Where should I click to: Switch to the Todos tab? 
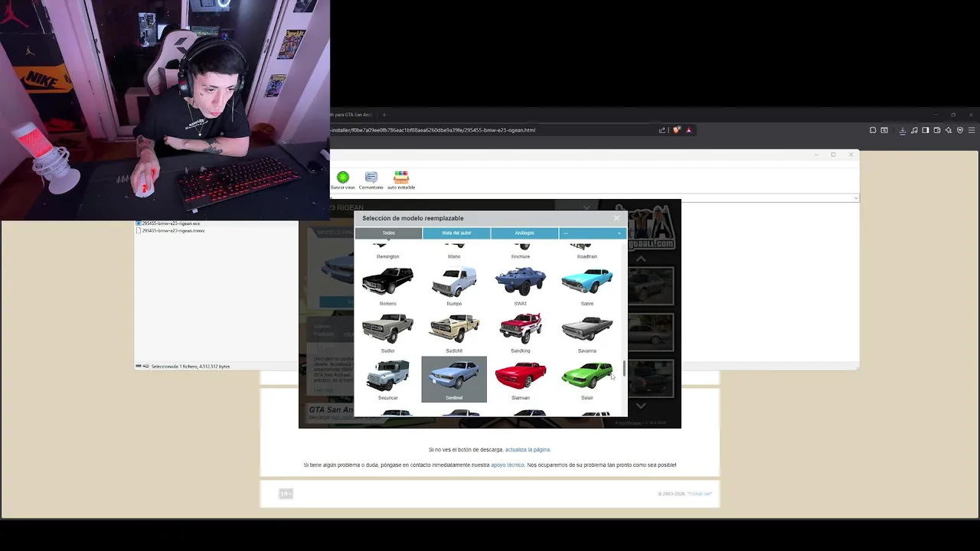click(x=388, y=233)
